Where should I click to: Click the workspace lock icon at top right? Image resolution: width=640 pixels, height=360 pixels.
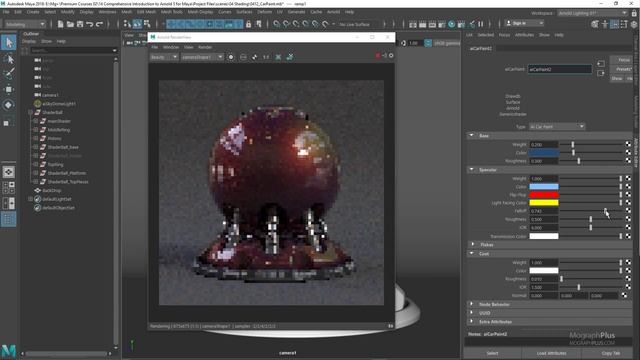(634, 13)
